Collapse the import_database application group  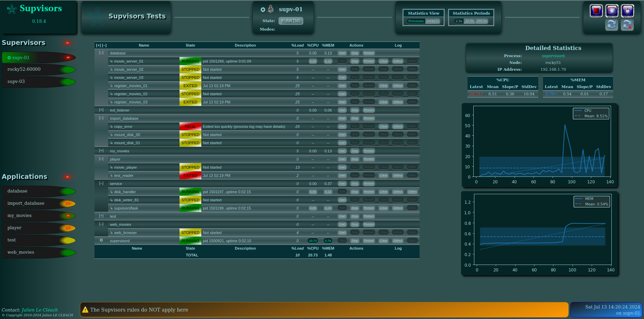101,118
